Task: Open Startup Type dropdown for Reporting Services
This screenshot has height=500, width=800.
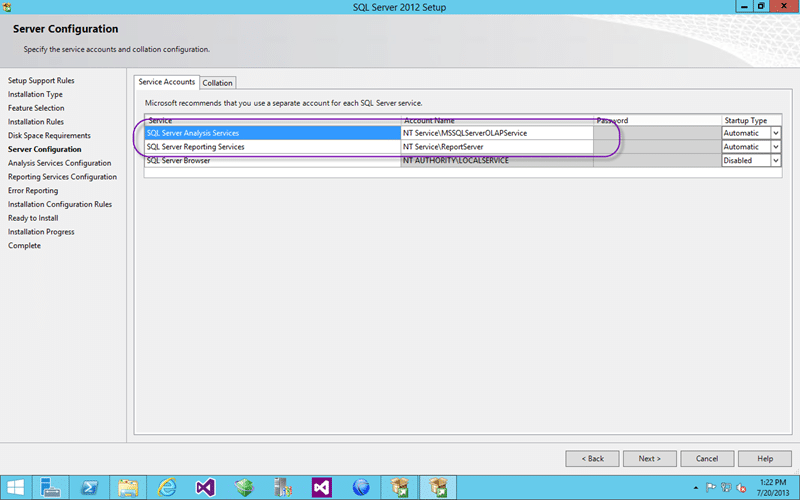Action: [776, 146]
